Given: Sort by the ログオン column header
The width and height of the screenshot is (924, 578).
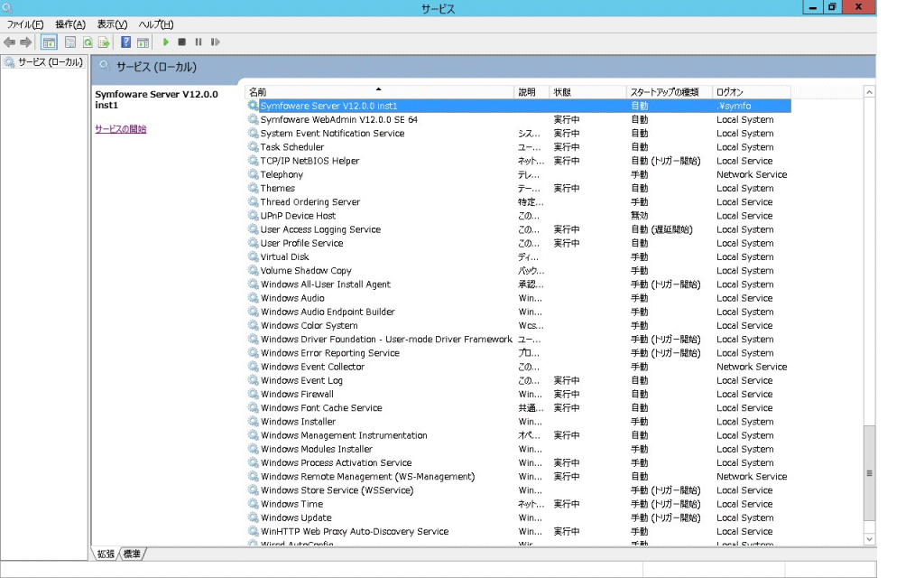Looking at the screenshot, I should click(752, 92).
